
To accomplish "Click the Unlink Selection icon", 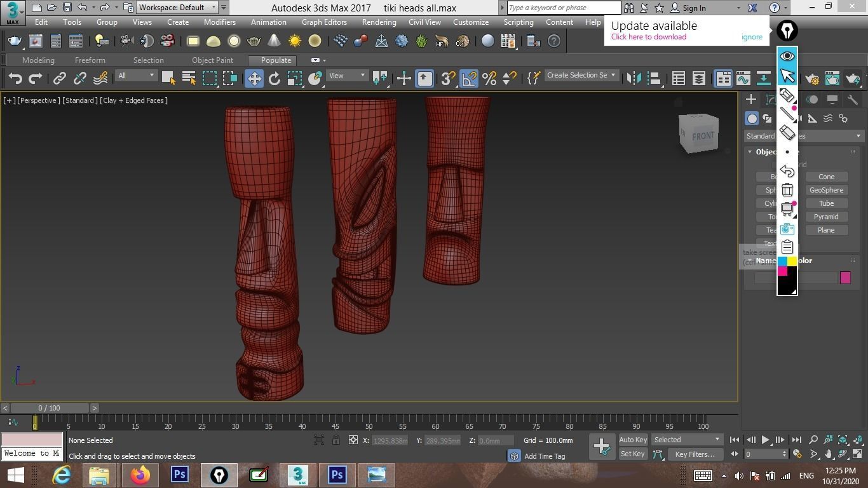I will coord(79,78).
